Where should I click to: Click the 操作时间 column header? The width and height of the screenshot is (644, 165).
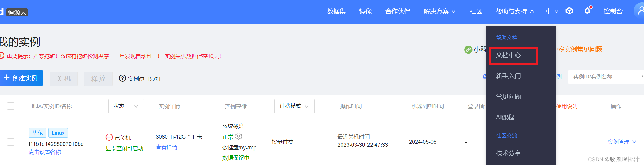tap(351, 106)
